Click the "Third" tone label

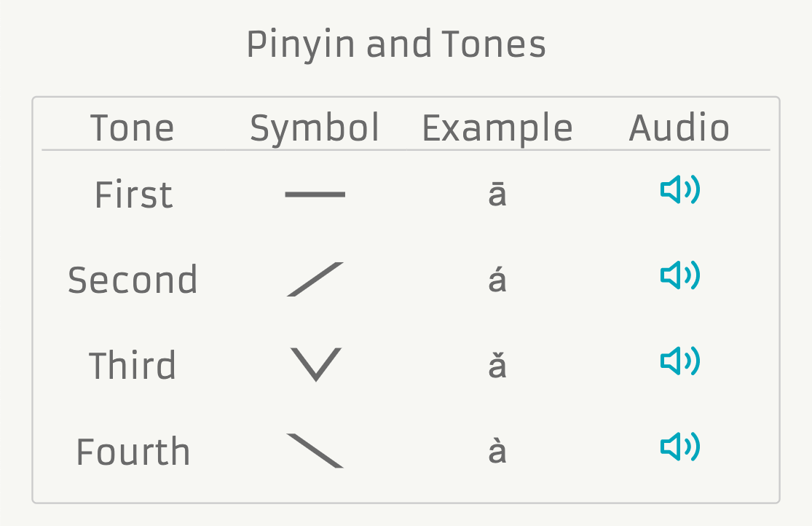(x=133, y=365)
